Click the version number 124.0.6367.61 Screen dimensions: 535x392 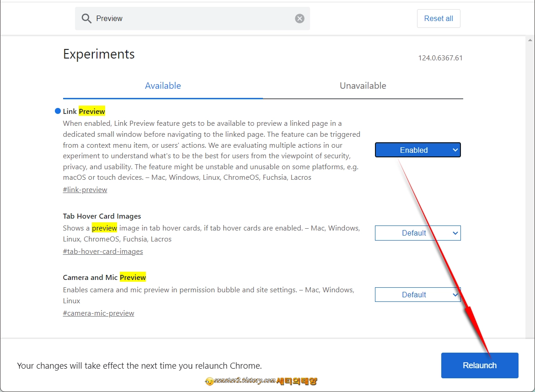click(440, 58)
